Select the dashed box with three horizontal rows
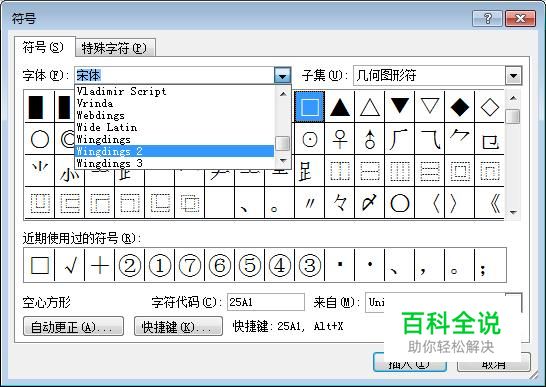This screenshot has height=387, width=546. pyautogui.click(x=429, y=171)
